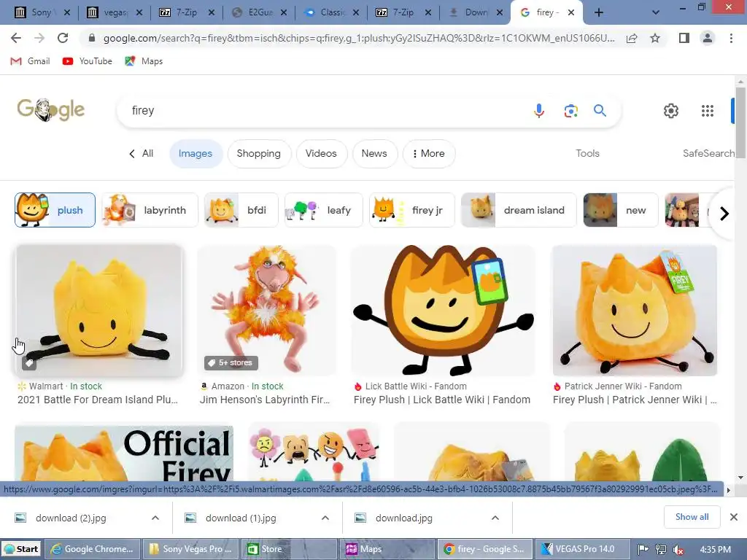Open the Official Firey banner thumbnail
747x560 pixels.
point(124,453)
